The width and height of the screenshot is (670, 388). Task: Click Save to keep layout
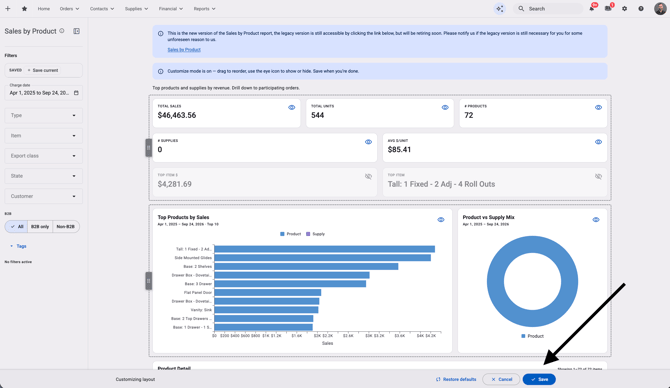pos(539,379)
